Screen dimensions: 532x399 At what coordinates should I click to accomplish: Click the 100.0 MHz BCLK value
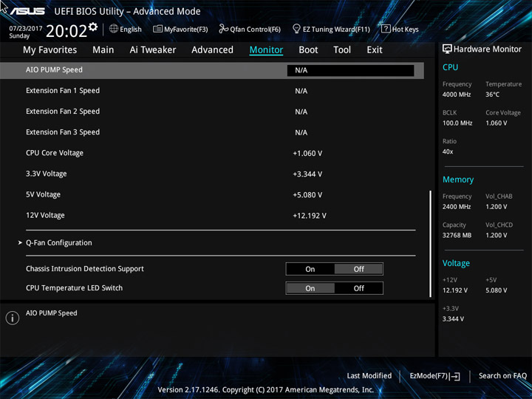pos(457,123)
